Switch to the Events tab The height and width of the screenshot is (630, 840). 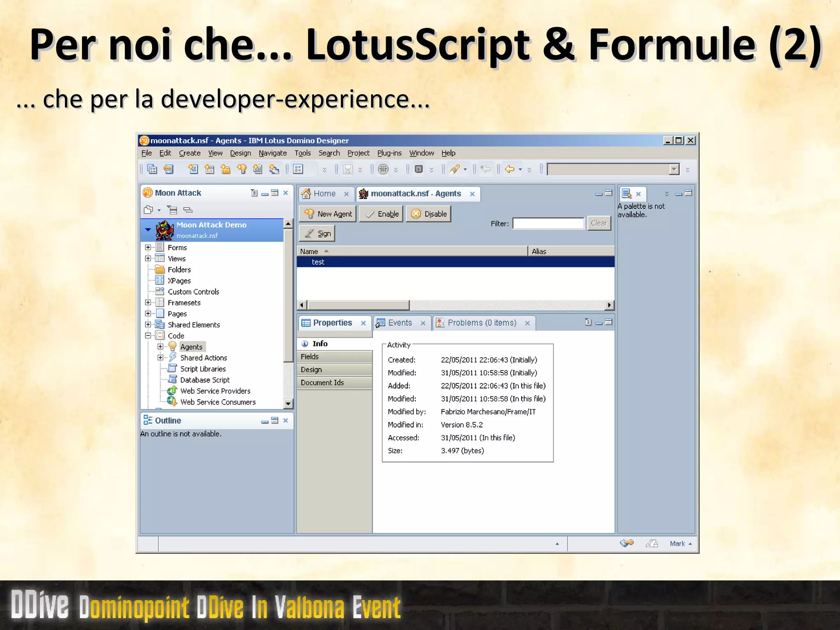[x=400, y=323]
